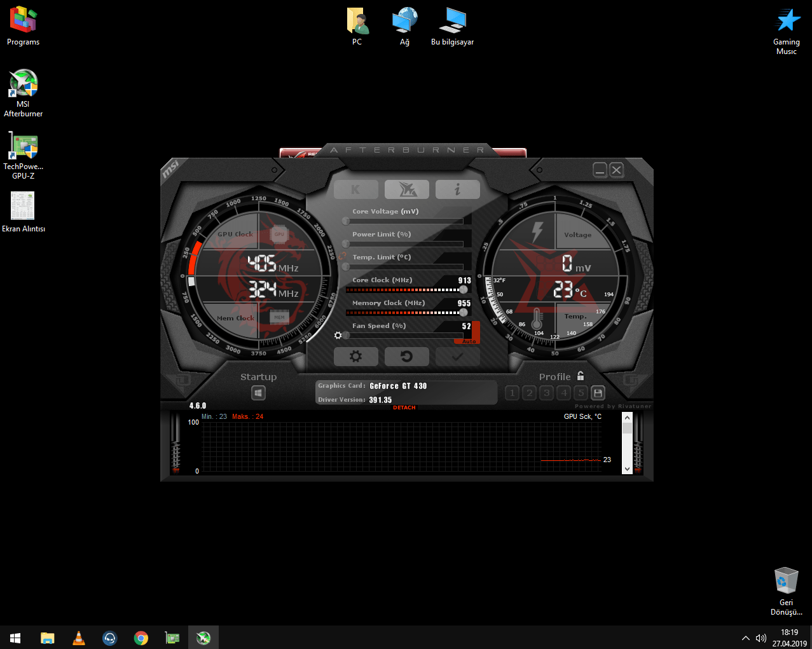Open VLC media player from taskbar
The width and height of the screenshot is (812, 649).
(79, 638)
